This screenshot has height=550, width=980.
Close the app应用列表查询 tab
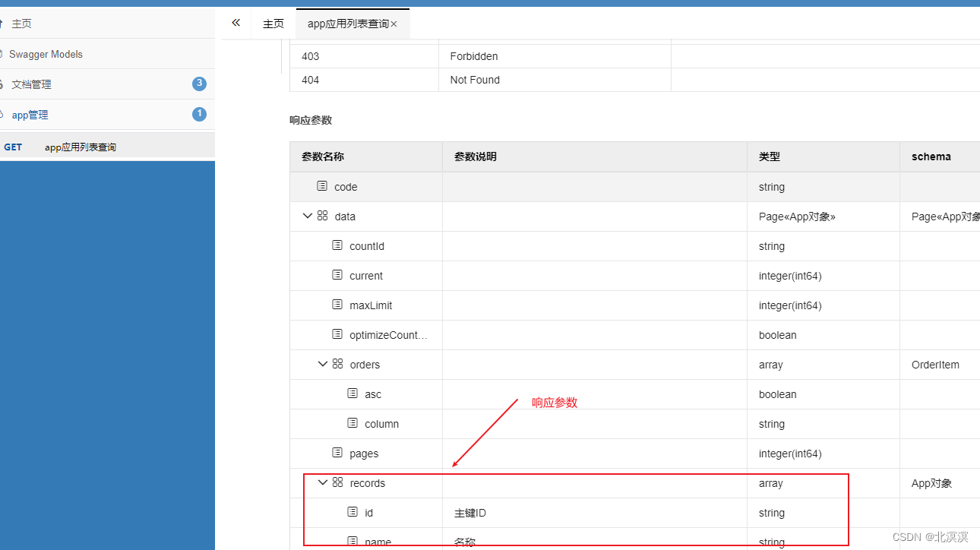pos(394,23)
